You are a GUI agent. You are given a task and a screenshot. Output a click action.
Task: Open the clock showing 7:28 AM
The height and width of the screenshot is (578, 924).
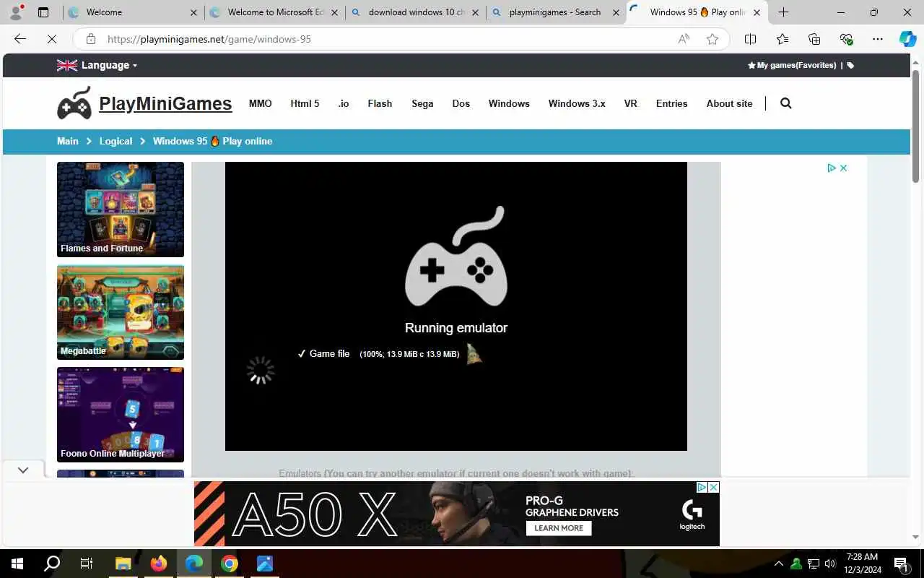point(862,564)
